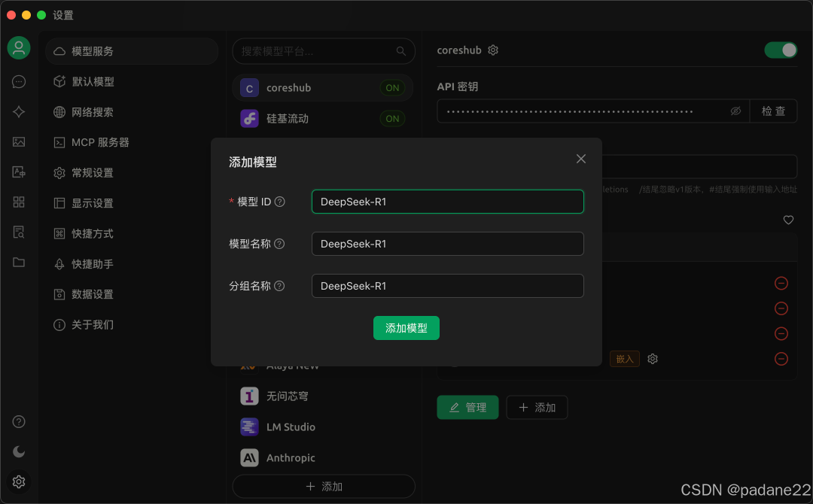Open the user avatar profile

point(19,48)
